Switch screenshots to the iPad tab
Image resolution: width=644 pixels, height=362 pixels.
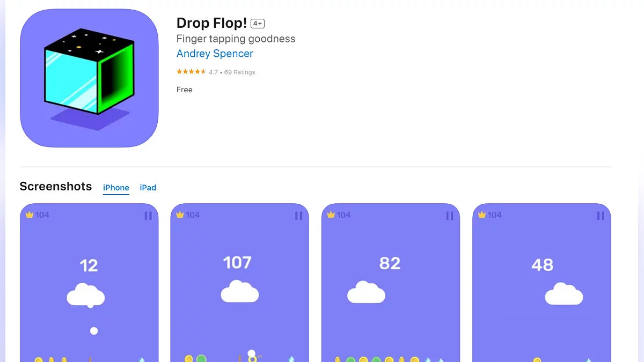[x=148, y=188]
